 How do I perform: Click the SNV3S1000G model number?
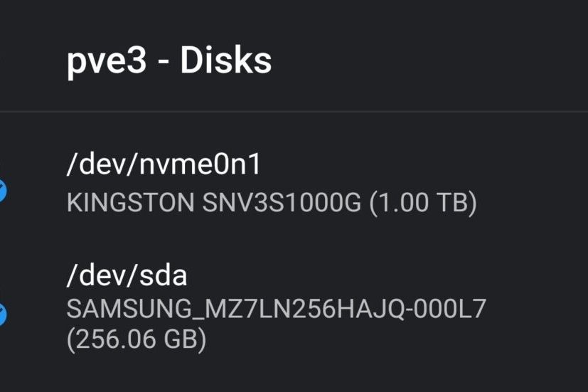[x=282, y=203]
